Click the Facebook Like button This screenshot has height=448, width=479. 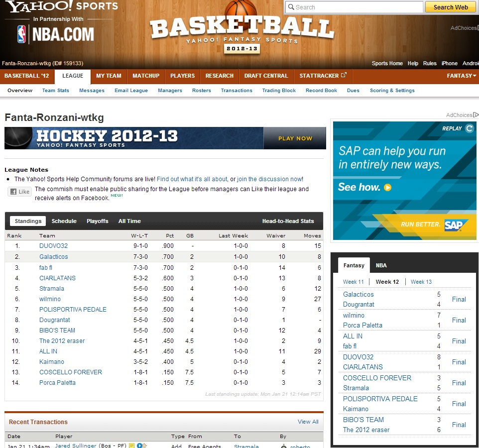(x=19, y=192)
